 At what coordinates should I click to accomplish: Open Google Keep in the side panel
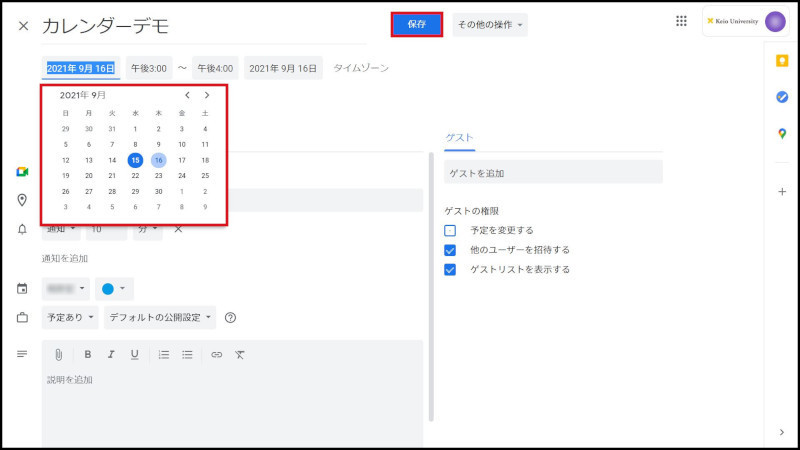pyautogui.click(x=781, y=61)
